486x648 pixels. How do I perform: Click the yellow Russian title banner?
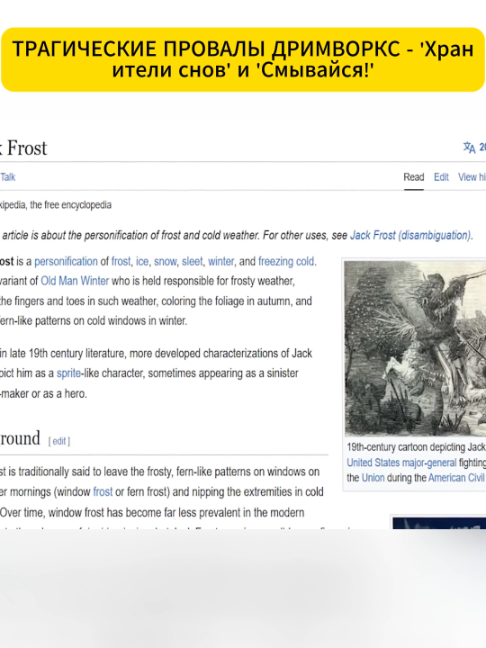tap(243, 59)
